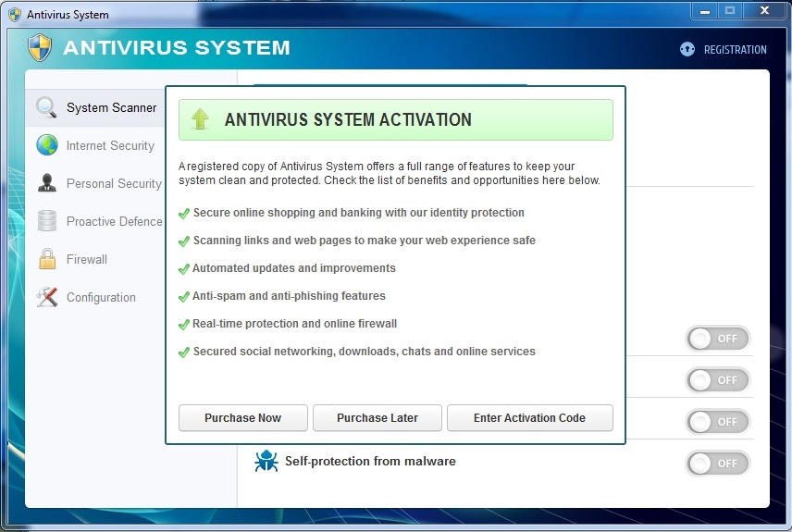Click the checkmark beside Automated updates

pos(184,269)
